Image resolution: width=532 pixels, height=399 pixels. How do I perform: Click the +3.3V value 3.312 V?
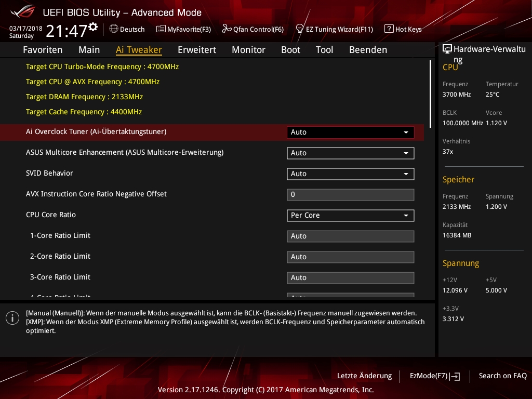[453, 319]
